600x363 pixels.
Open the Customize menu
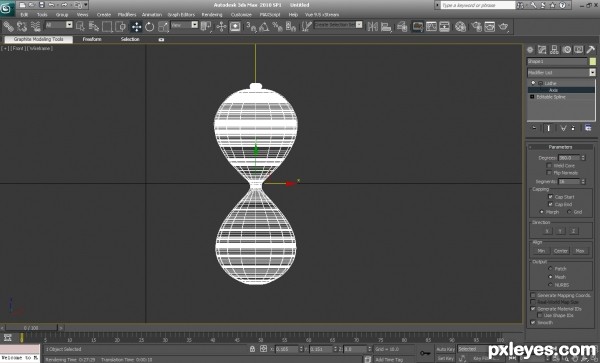click(241, 15)
